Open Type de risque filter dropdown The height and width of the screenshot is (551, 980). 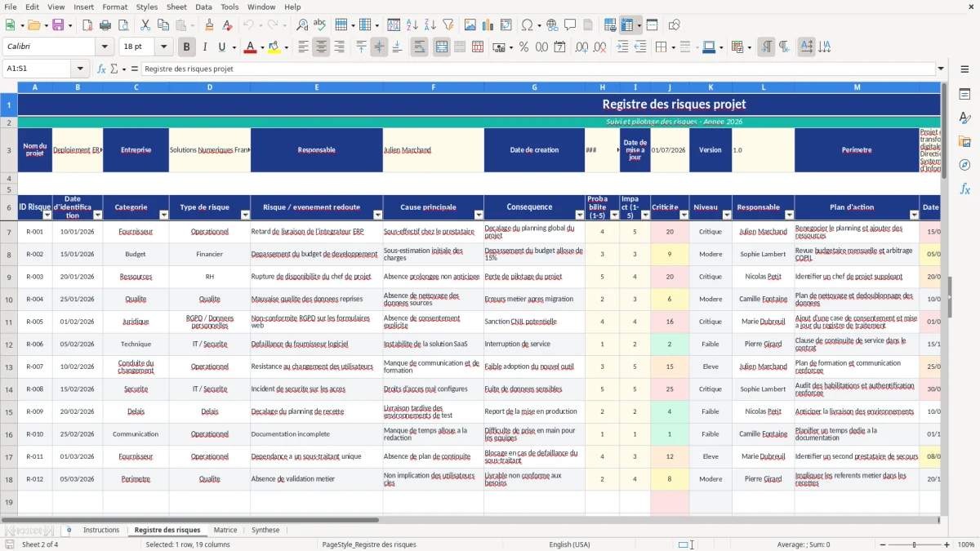pos(245,216)
